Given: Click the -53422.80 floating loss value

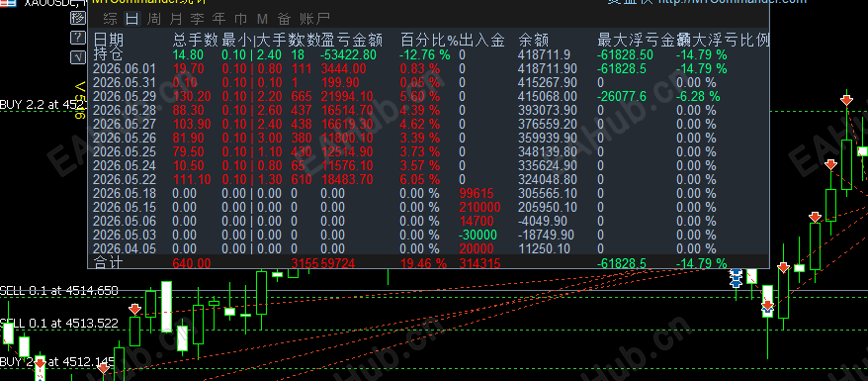Looking at the screenshot, I should coord(348,54).
